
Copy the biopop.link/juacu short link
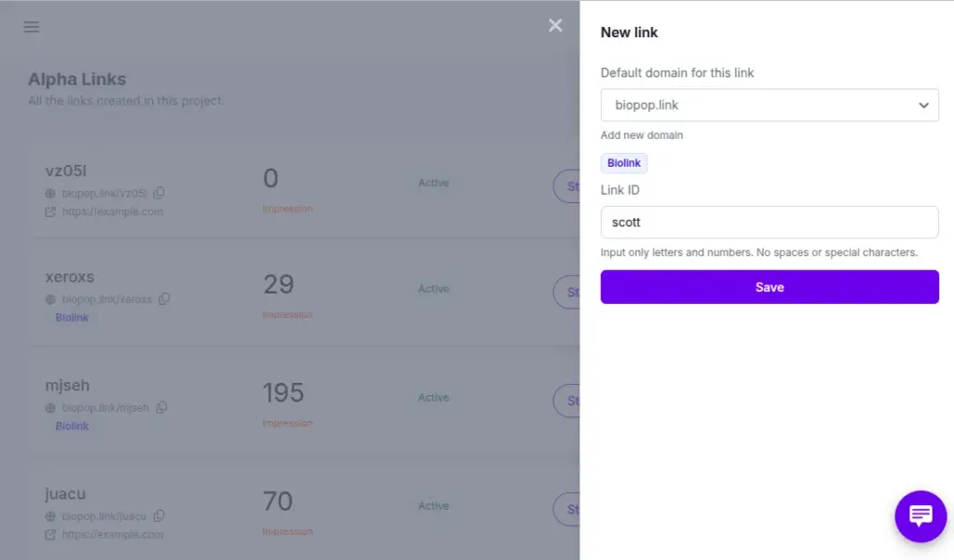(159, 515)
